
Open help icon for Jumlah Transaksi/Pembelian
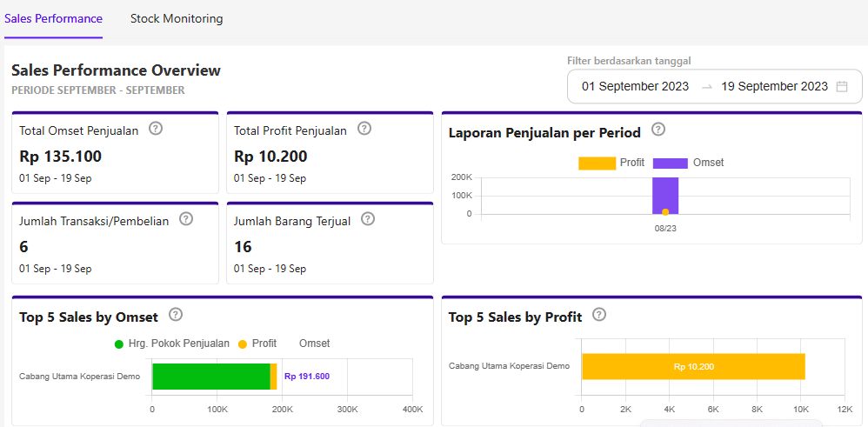[x=185, y=219]
